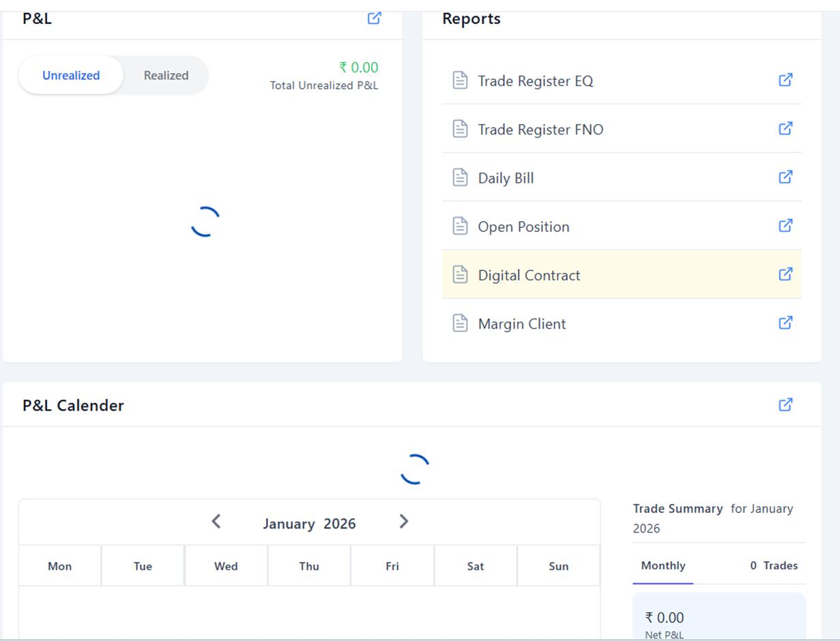Go to previous month in calendar
The height and width of the screenshot is (641, 840).
pos(216,522)
